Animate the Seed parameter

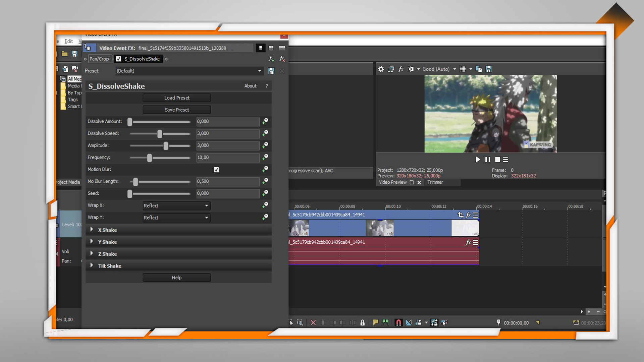click(265, 193)
